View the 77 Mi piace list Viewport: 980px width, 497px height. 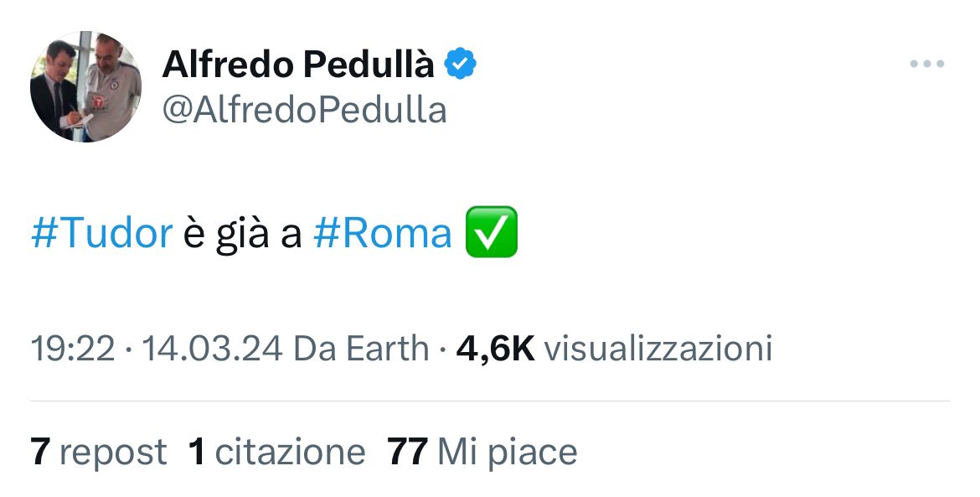(x=482, y=450)
